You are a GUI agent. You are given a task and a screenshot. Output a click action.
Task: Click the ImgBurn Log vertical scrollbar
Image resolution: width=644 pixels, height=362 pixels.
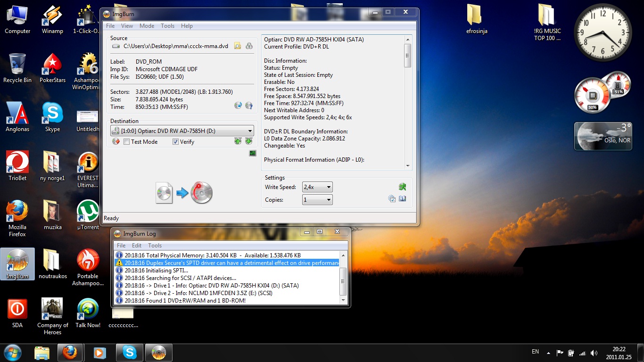pos(343,278)
